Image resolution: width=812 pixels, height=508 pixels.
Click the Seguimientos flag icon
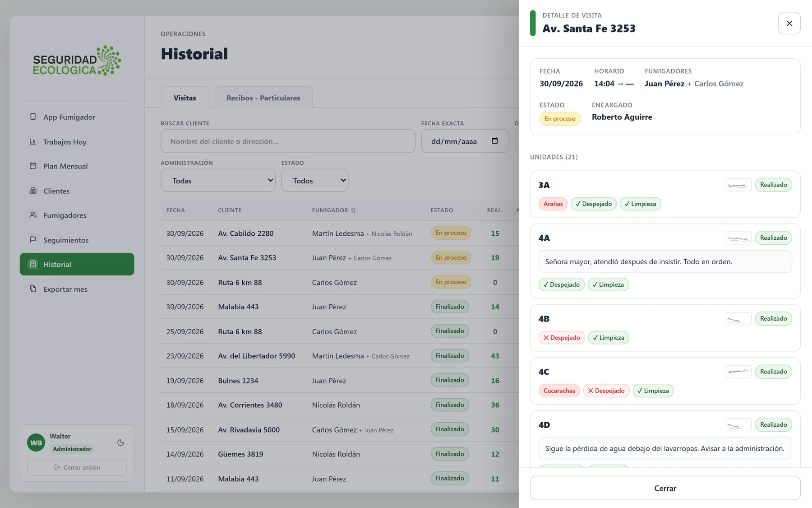[x=33, y=240]
